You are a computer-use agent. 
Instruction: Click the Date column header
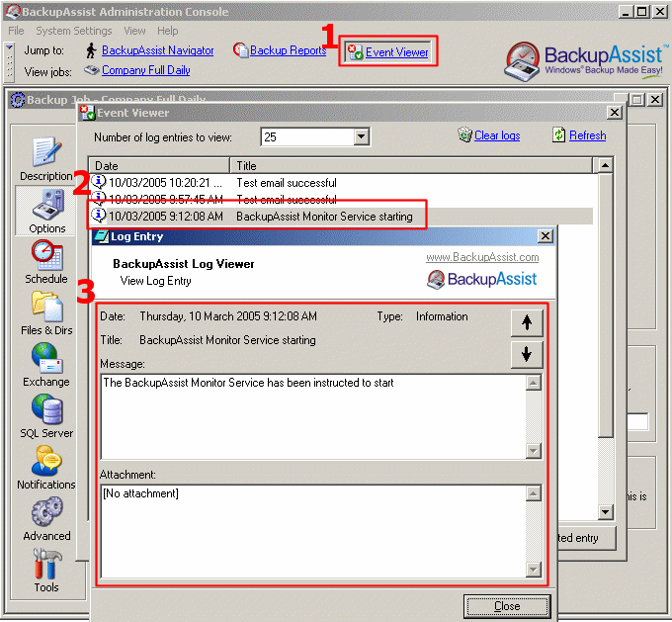[159, 165]
